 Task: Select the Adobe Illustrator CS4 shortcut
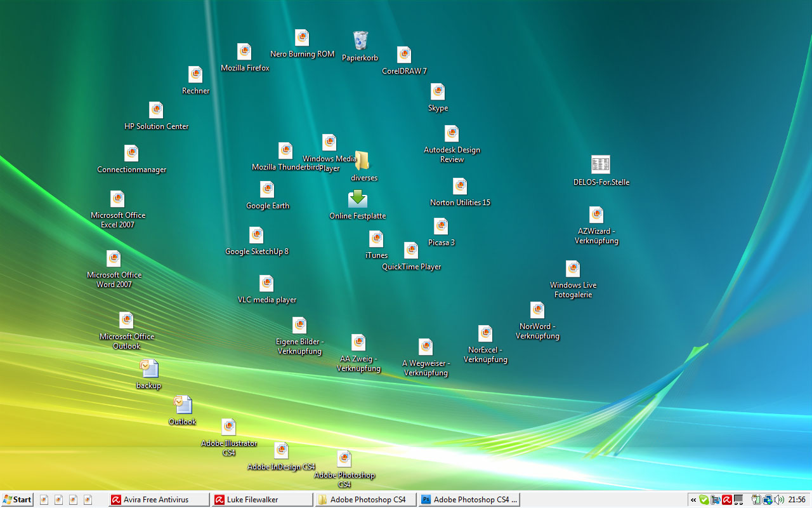click(229, 427)
